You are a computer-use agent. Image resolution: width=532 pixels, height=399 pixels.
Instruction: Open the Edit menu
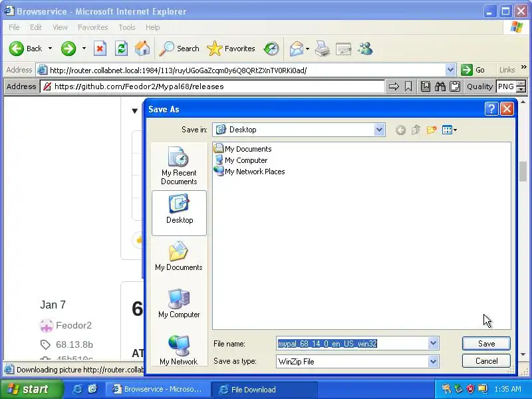coord(36,27)
